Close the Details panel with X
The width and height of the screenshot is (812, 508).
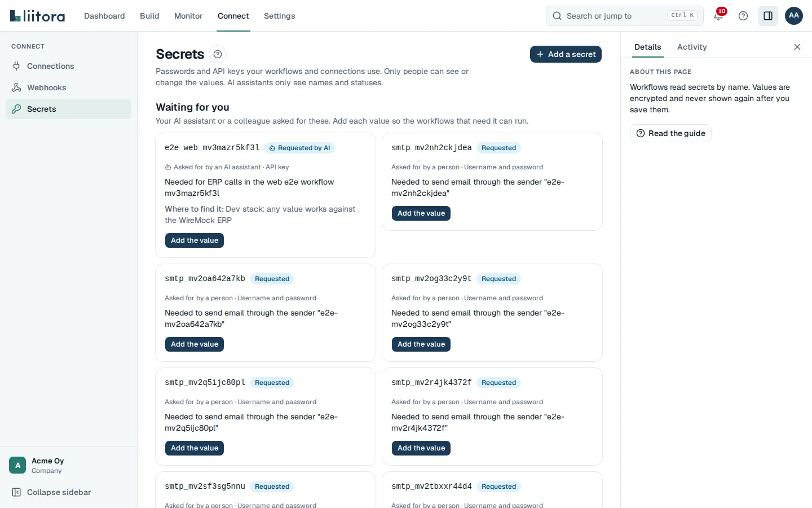click(x=797, y=47)
